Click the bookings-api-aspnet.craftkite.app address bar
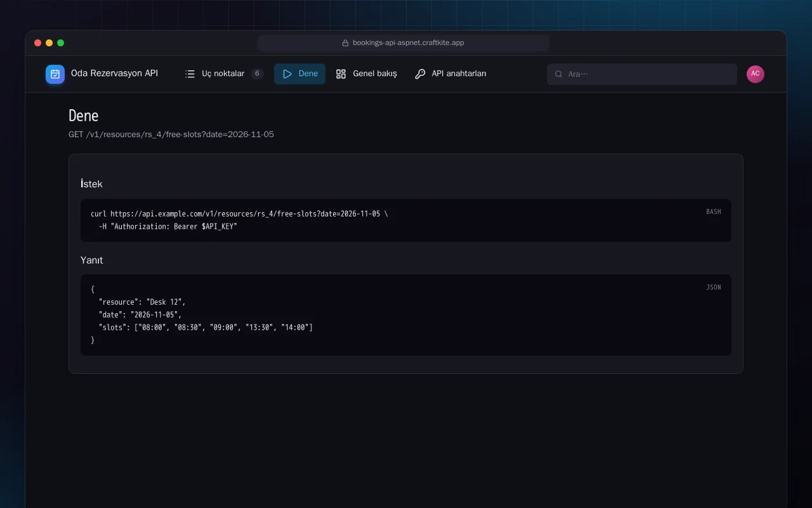The image size is (812, 508). [x=403, y=43]
